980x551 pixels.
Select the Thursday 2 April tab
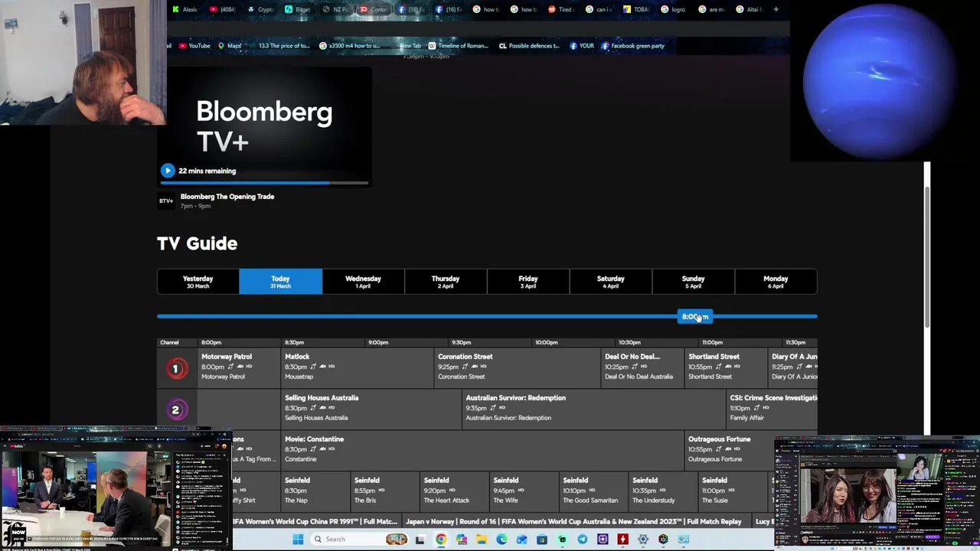coord(446,282)
